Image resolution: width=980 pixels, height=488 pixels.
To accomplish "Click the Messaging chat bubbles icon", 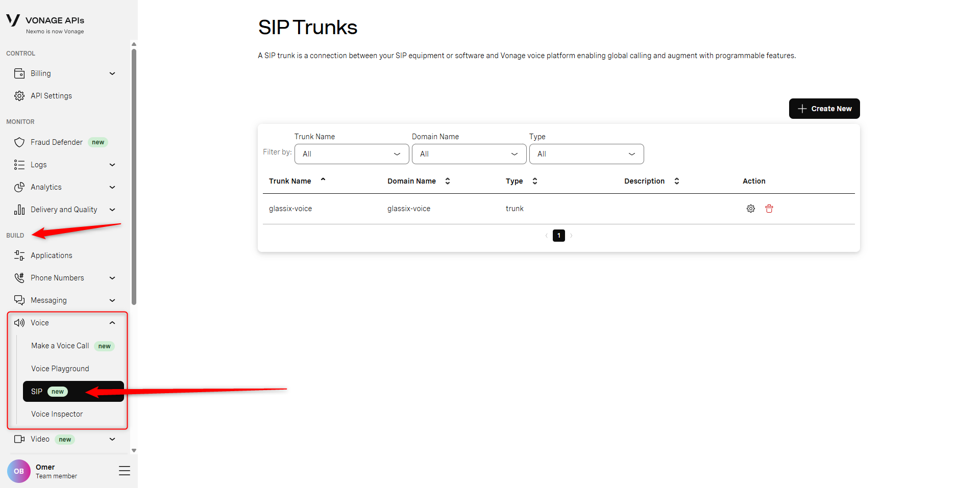I will pos(19,300).
